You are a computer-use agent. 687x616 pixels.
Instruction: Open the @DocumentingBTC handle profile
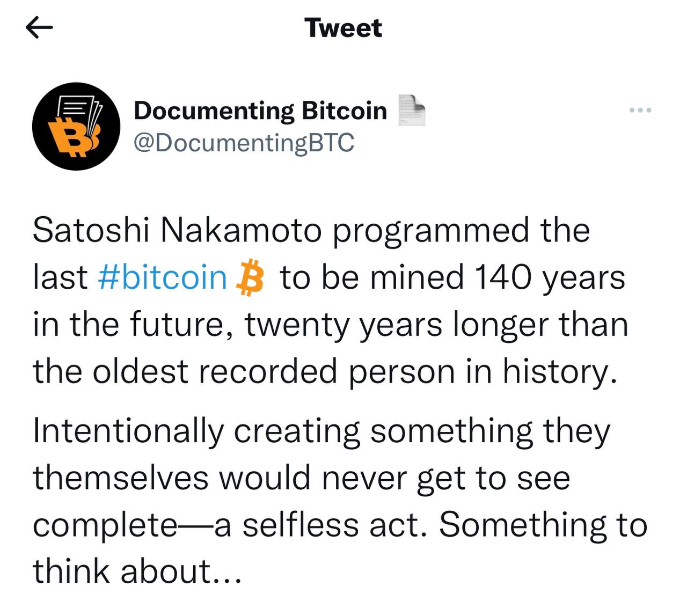click(x=244, y=143)
